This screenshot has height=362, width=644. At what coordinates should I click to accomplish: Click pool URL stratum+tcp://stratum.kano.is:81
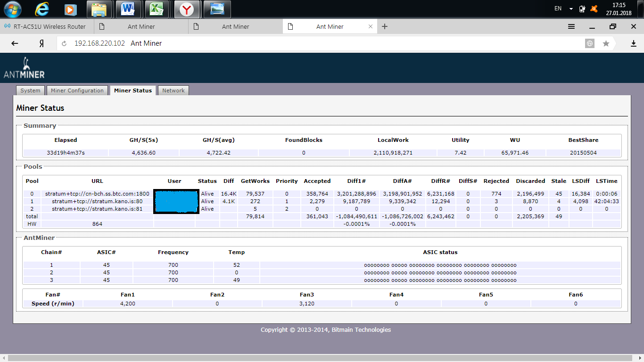pyautogui.click(x=97, y=209)
